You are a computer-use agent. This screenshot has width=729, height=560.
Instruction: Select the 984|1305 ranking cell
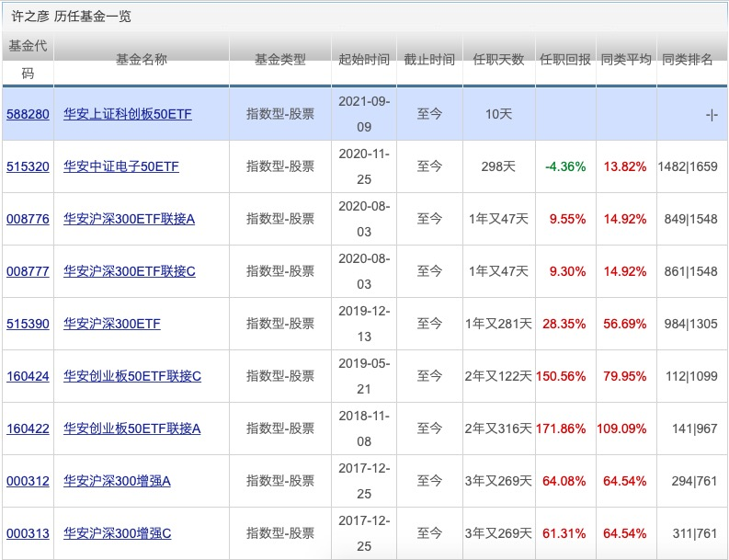691,325
